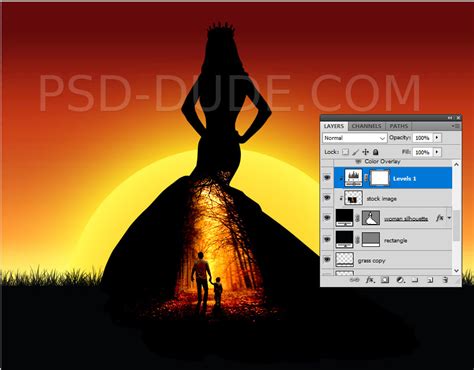The width and height of the screenshot is (474, 370).
Task: Select the Levels 1 layer mask thumbnail
Action: pos(380,178)
